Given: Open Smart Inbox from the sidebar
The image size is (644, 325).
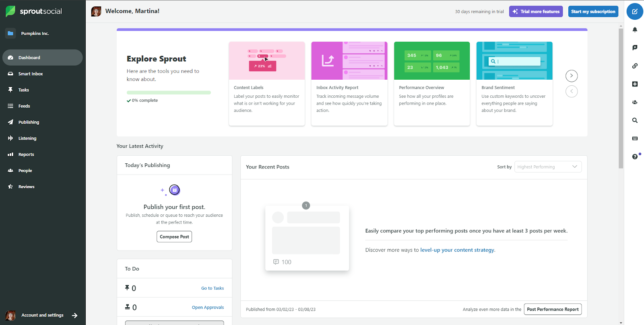Looking at the screenshot, I should [31, 74].
